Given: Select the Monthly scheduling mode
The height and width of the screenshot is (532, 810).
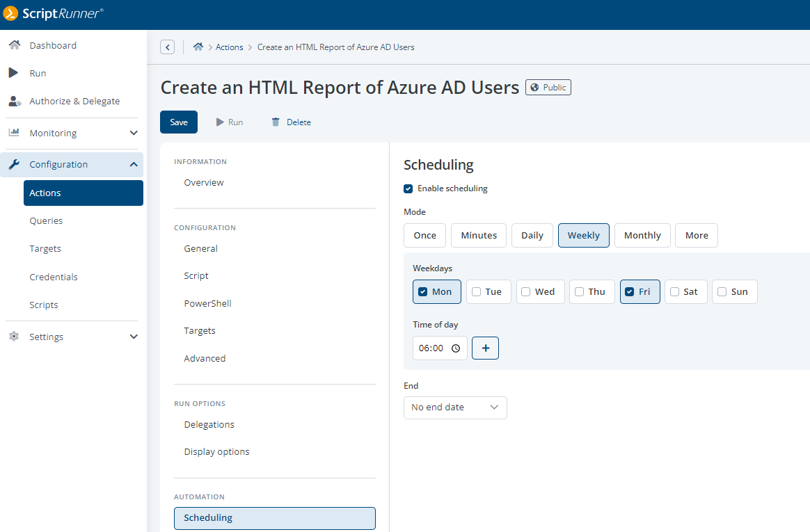Looking at the screenshot, I should coord(642,235).
